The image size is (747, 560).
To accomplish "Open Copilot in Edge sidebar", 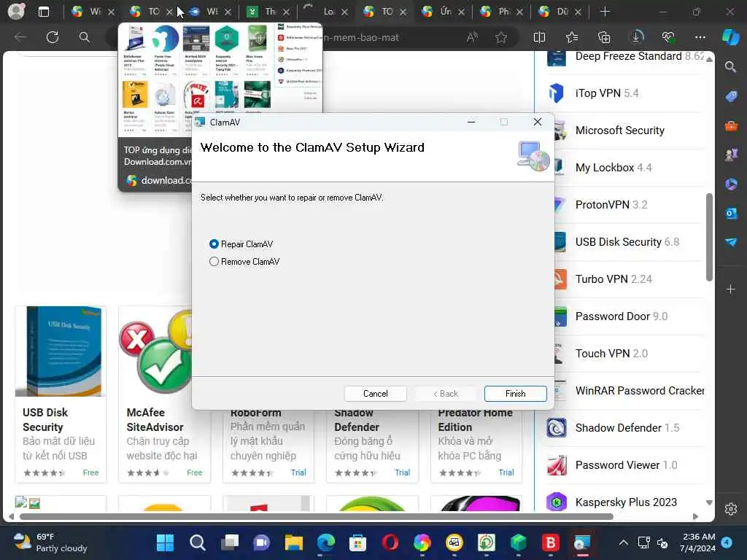I will 730,37.
